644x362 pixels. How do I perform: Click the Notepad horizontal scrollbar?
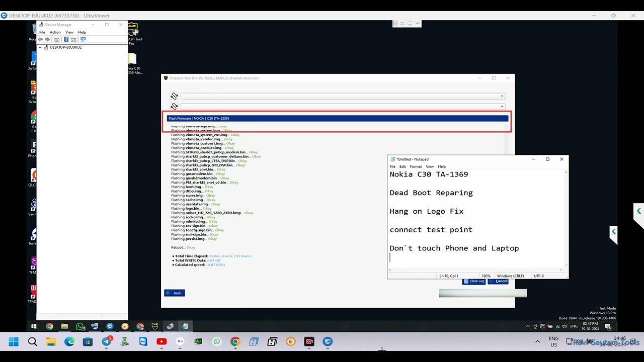click(x=475, y=270)
